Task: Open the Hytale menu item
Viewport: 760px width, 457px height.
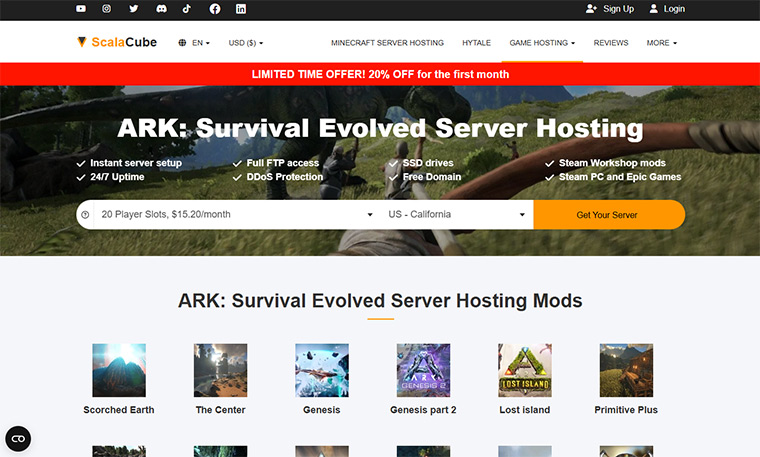Action: [476, 43]
